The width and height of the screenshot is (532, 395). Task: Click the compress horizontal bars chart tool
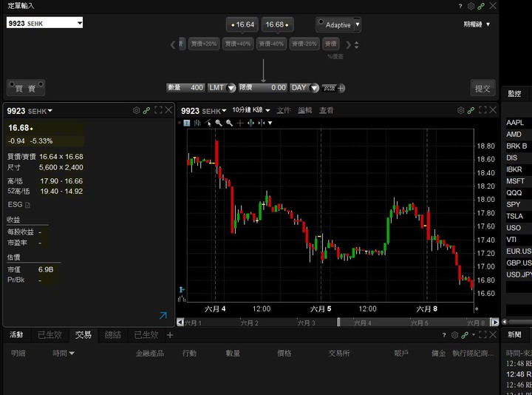(x=262, y=123)
